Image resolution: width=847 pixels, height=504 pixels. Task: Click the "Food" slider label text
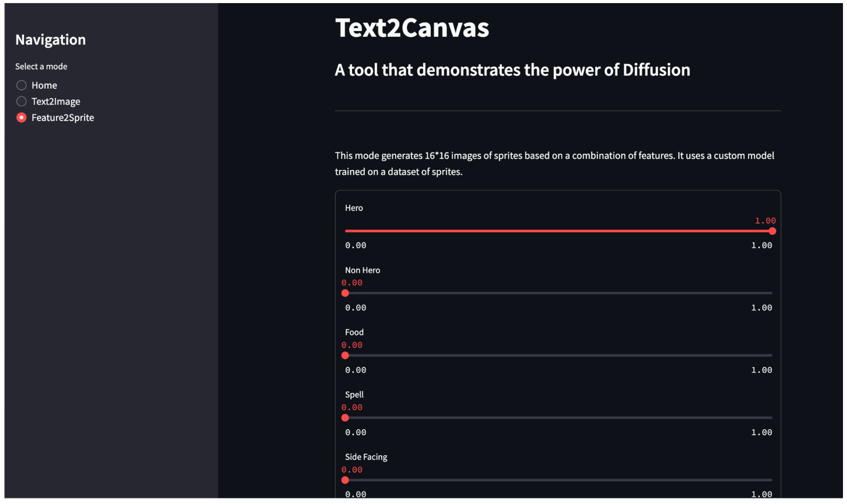pyautogui.click(x=355, y=333)
